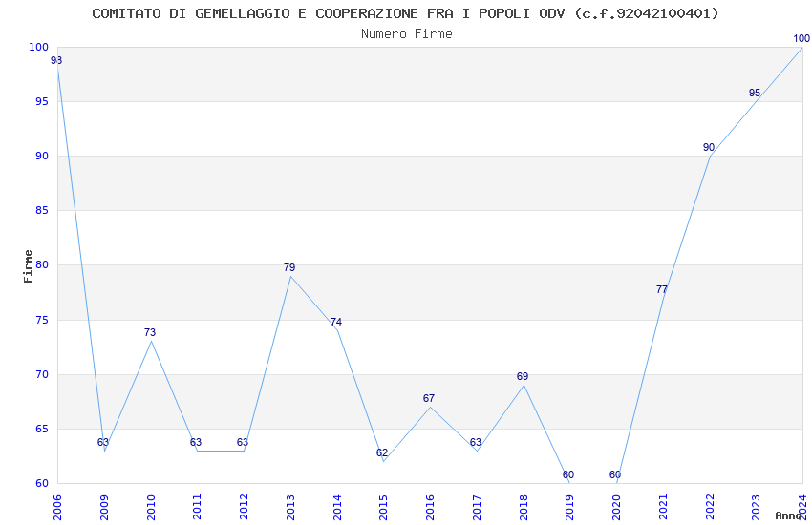Click the x-axis year label 2017
This screenshot has height=525, width=812.
pos(477,507)
